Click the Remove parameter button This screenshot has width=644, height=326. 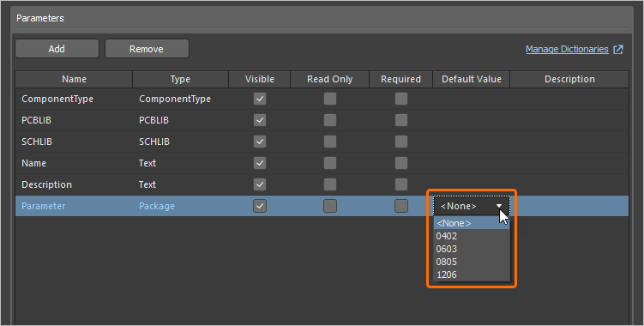[x=147, y=49]
